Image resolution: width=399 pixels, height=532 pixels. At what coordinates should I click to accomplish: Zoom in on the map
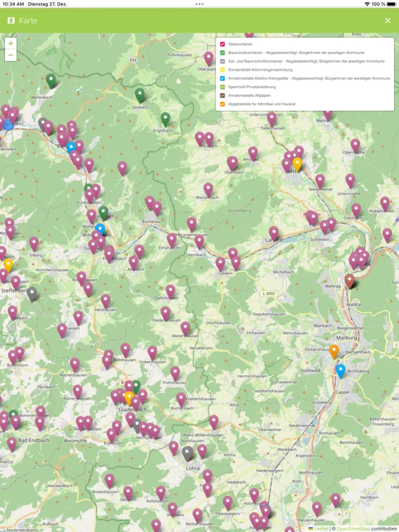tap(10, 44)
